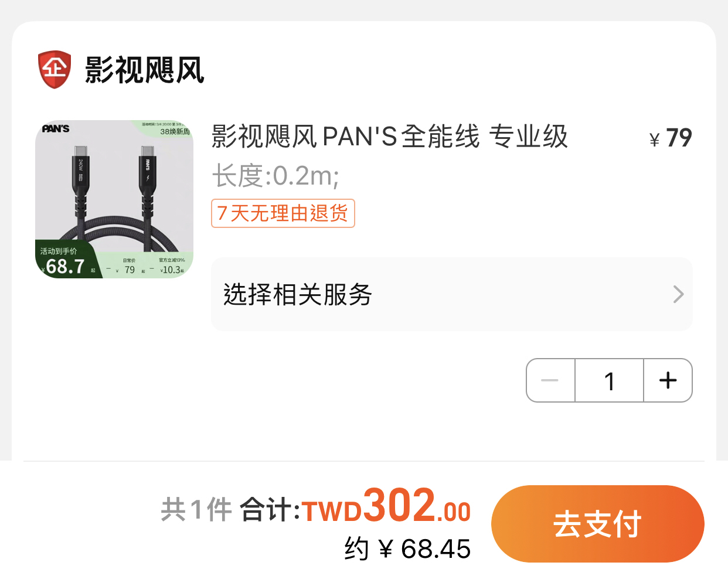Open the 影视飓风 shop name
728x586 pixels.
pos(144,70)
